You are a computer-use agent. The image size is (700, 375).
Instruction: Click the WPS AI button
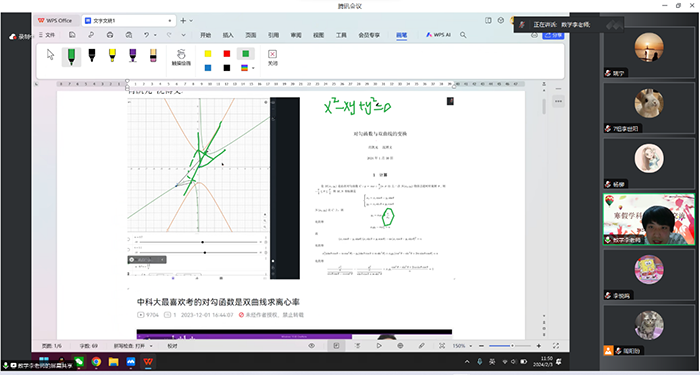(x=438, y=35)
